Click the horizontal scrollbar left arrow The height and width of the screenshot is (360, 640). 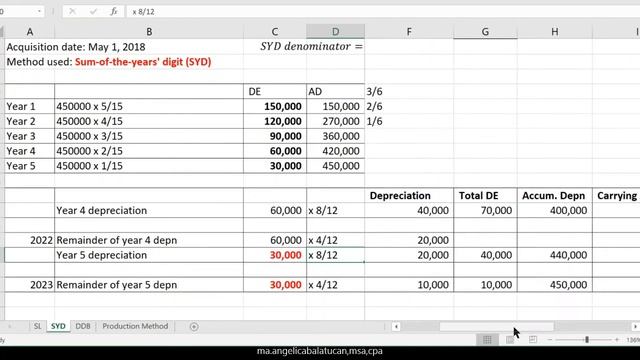click(x=396, y=327)
